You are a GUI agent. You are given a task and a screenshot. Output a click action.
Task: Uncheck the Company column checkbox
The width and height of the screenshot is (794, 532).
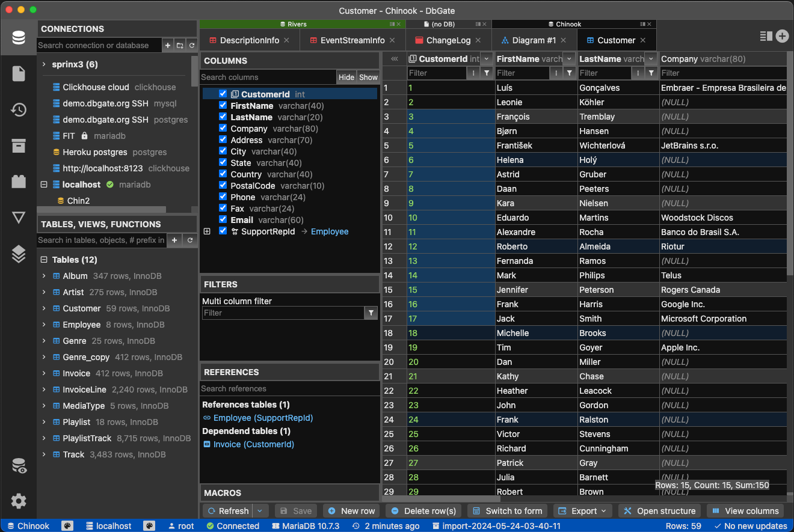pyautogui.click(x=223, y=128)
